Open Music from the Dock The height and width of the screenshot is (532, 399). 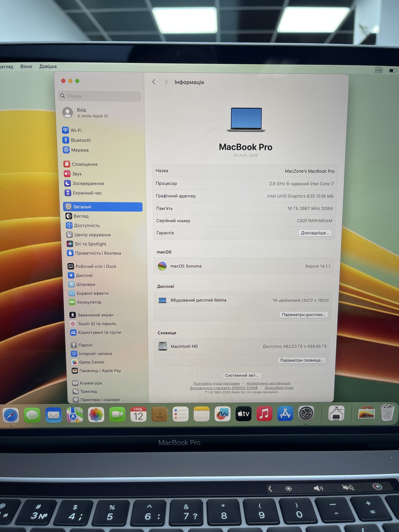(264, 414)
